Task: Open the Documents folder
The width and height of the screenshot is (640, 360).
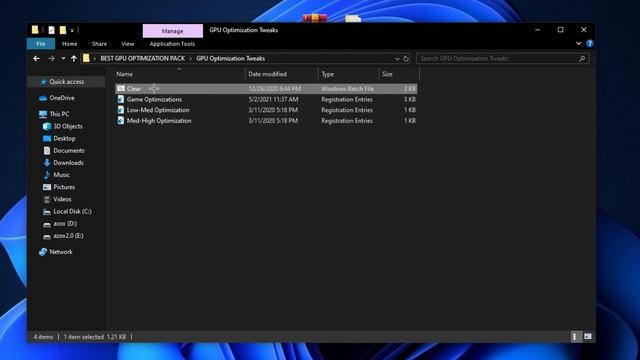Action: [x=69, y=151]
